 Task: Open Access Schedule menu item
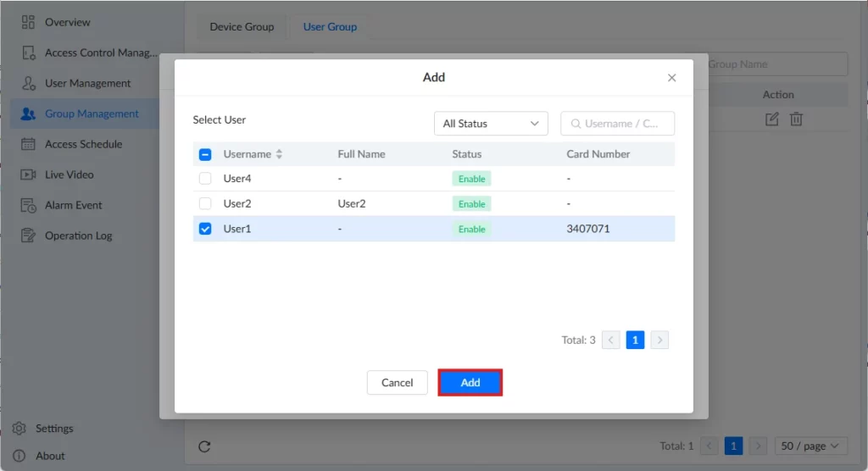(84, 144)
